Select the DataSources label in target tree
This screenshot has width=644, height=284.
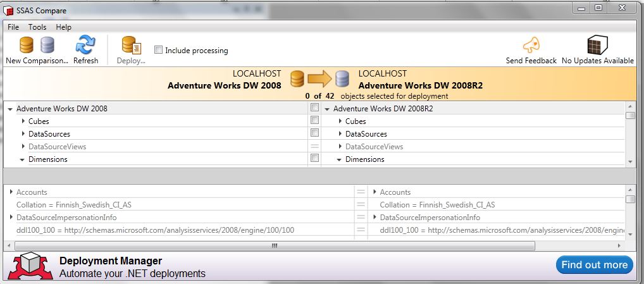point(366,134)
